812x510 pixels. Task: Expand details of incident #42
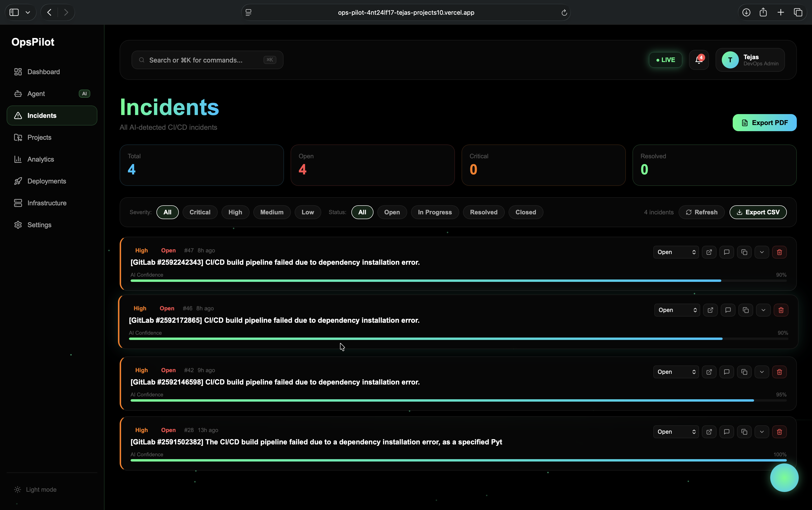point(761,372)
